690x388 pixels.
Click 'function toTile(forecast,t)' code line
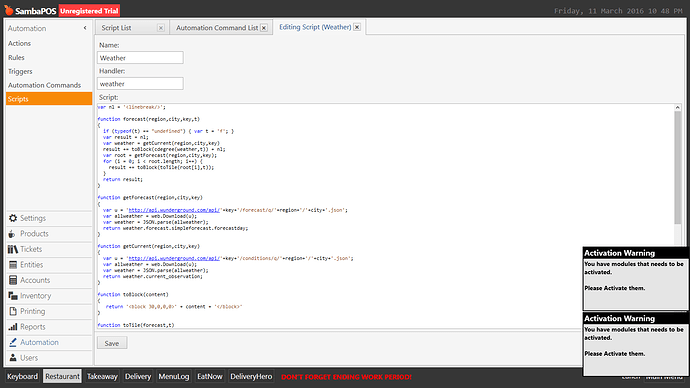tap(136, 325)
